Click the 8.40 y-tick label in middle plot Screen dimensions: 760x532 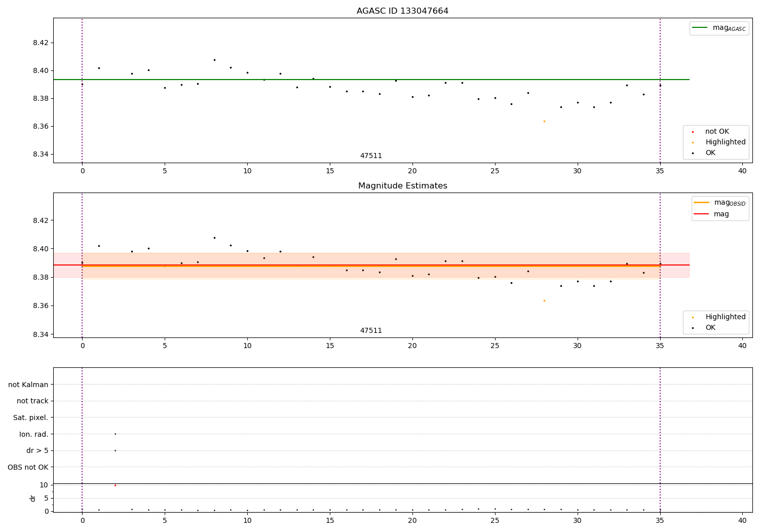(x=41, y=249)
